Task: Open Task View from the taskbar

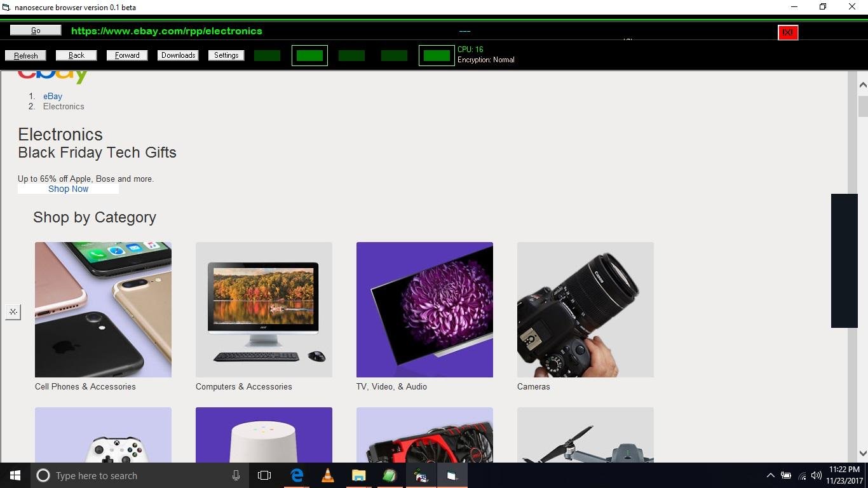Action: point(264,475)
